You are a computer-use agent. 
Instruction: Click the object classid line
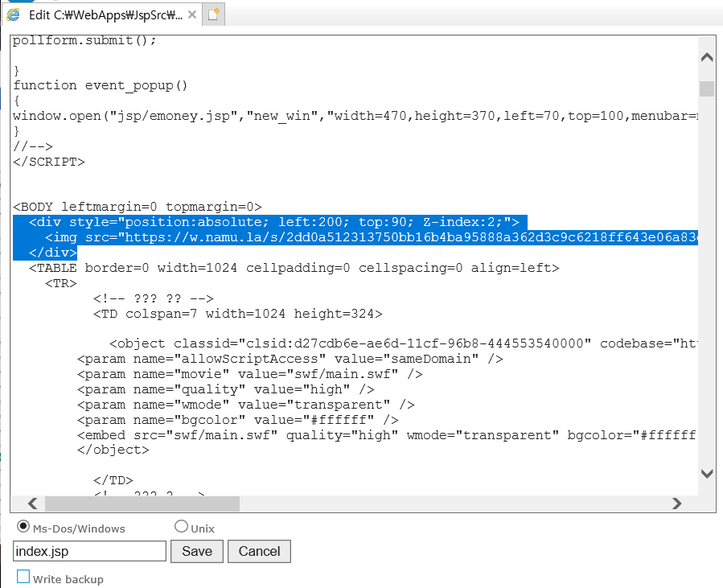(x=404, y=344)
